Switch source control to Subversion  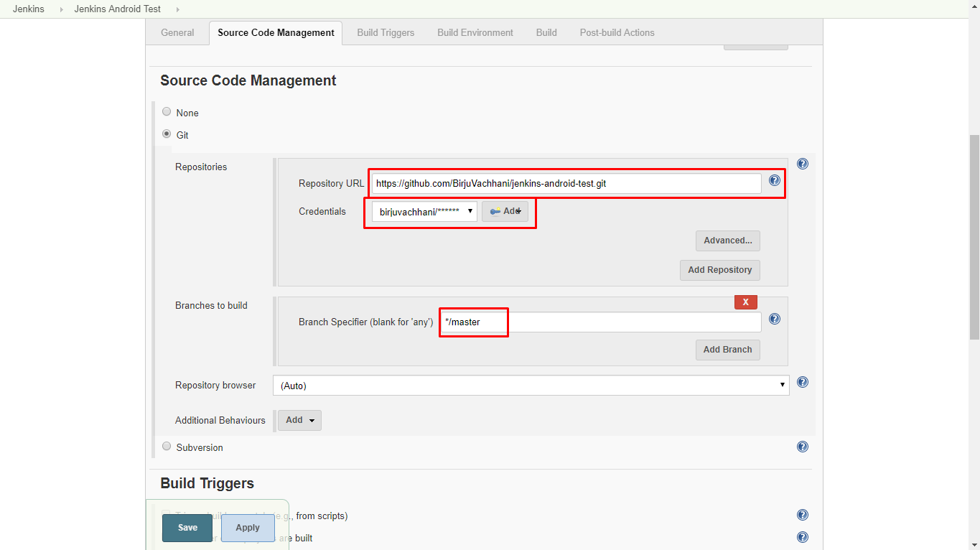166,446
